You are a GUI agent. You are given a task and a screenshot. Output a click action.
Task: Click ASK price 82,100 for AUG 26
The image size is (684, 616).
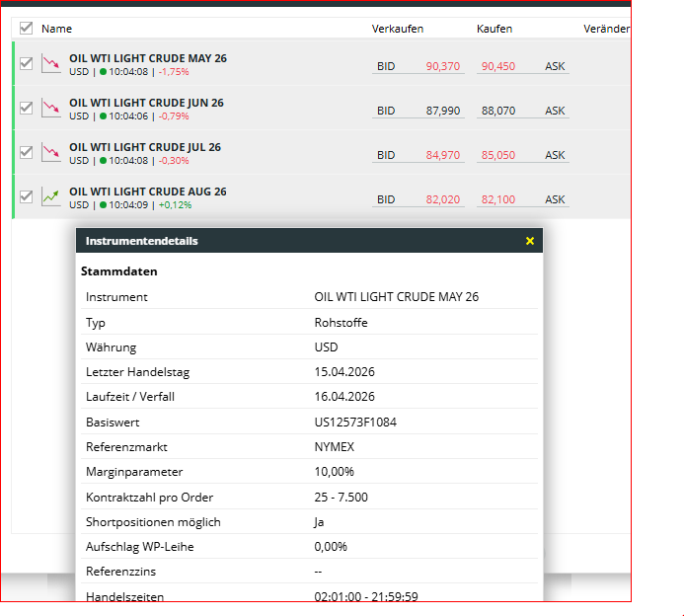[x=497, y=199]
